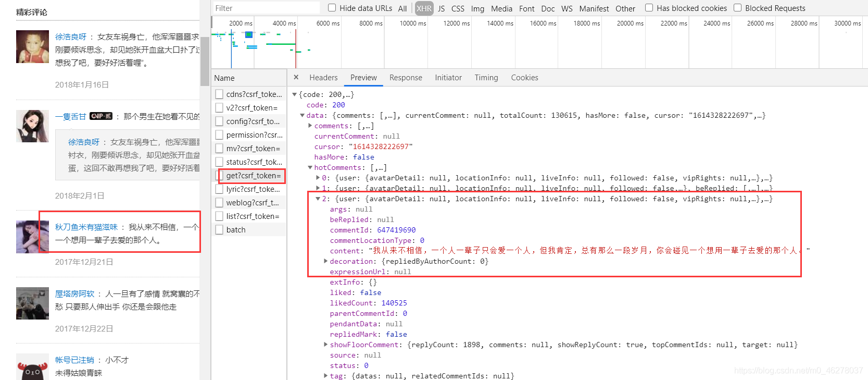
Task: Enable Blocked Requests filter
Action: pyautogui.click(x=737, y=8)
